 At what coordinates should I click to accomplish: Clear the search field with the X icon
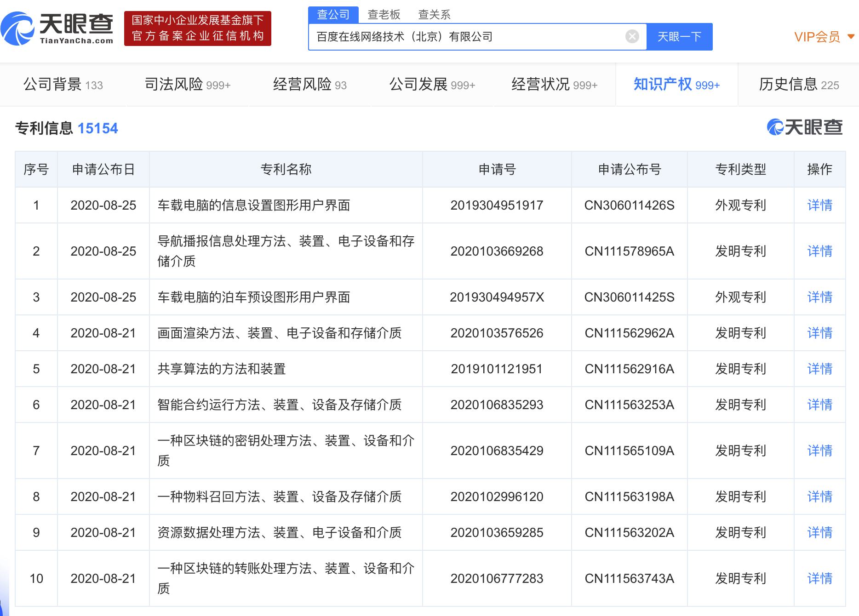tap(632, 36)
